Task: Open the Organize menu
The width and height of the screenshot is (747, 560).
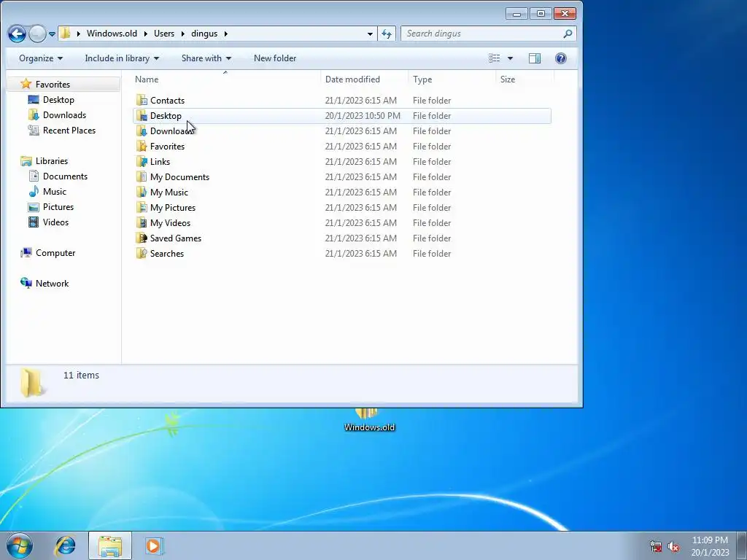Action: point(41,58)
